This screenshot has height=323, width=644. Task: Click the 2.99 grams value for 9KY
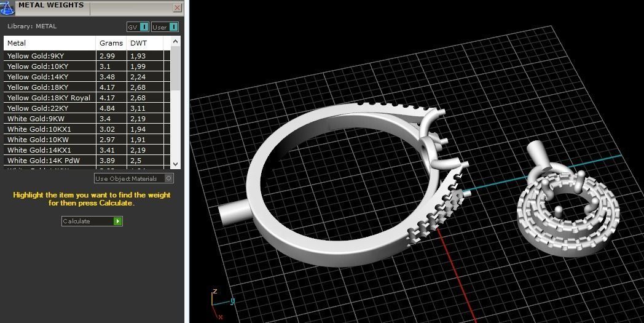[x=107, y=56]
